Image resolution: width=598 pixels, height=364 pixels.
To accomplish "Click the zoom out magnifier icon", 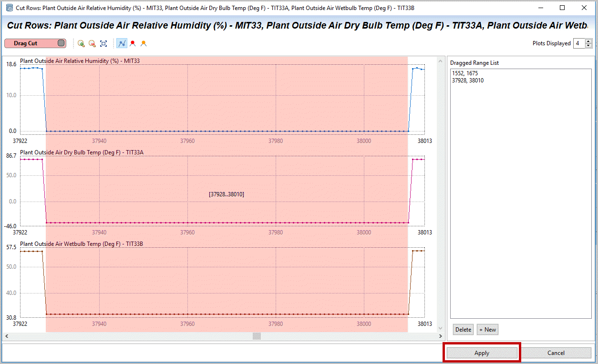I will (x=92, y=43).
